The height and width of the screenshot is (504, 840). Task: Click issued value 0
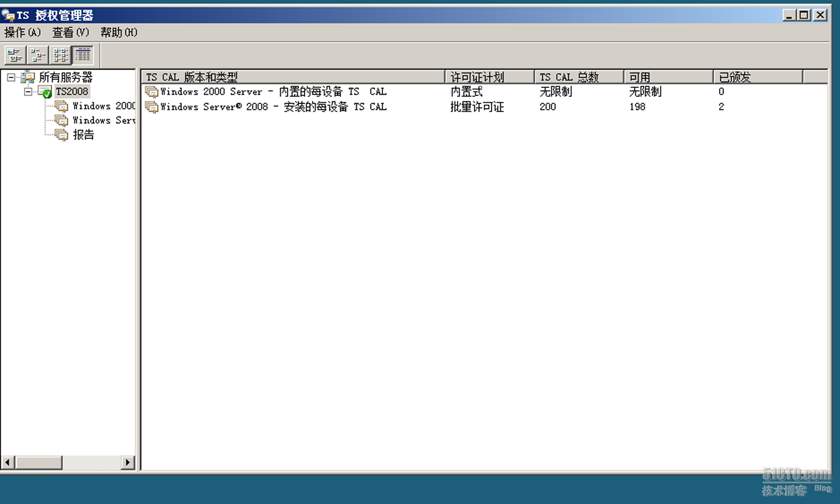tap(721, 92)
